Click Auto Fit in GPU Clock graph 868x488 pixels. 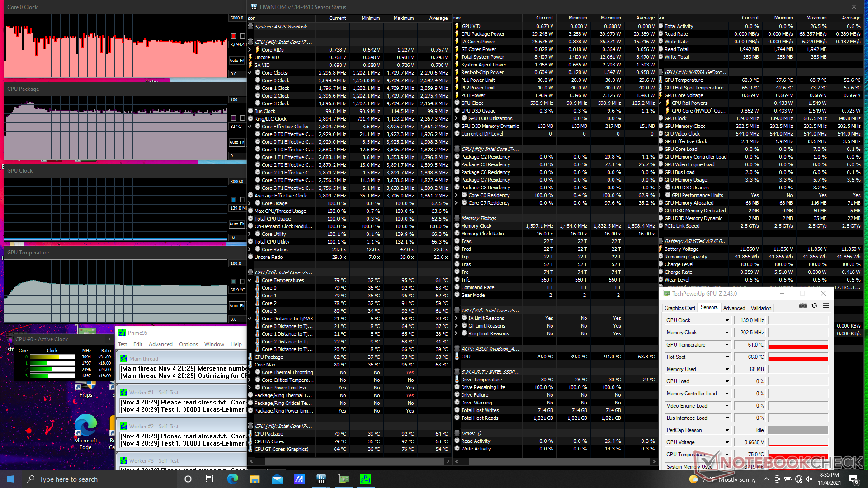coord(236,224)
